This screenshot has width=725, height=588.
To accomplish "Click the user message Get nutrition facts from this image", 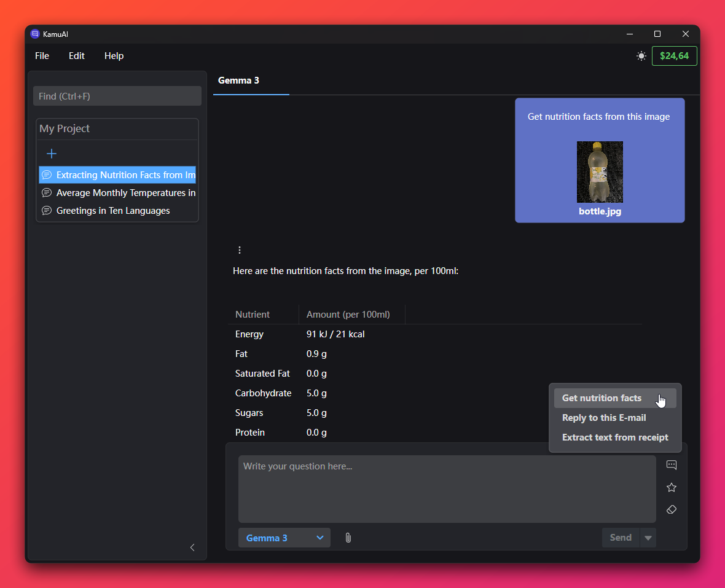I will (x=599, y=117).
